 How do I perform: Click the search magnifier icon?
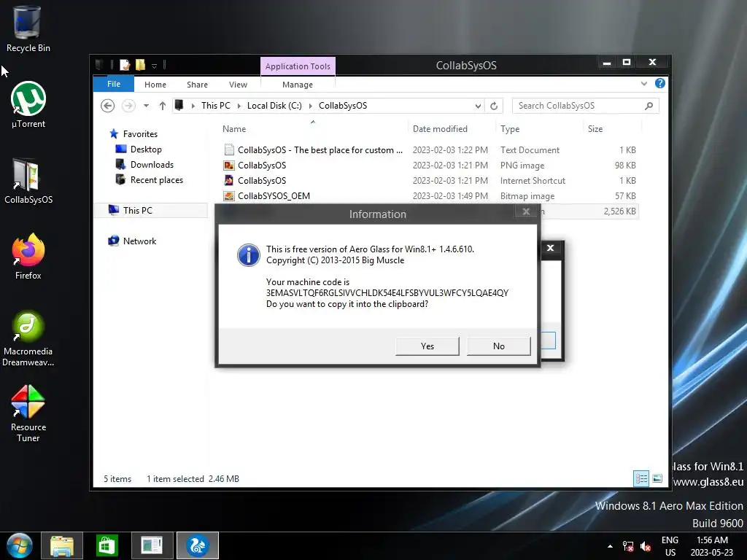[649, 106]
